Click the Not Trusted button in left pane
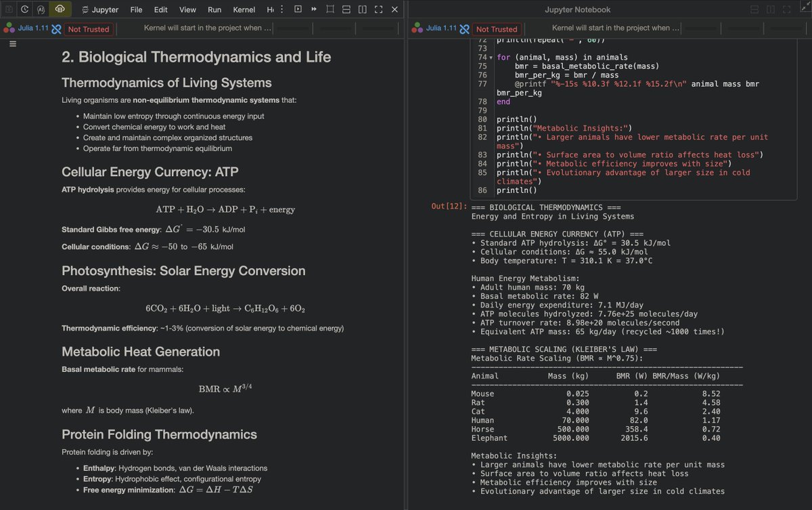Screen dimensions: 812x510 (x=89, y=29)
